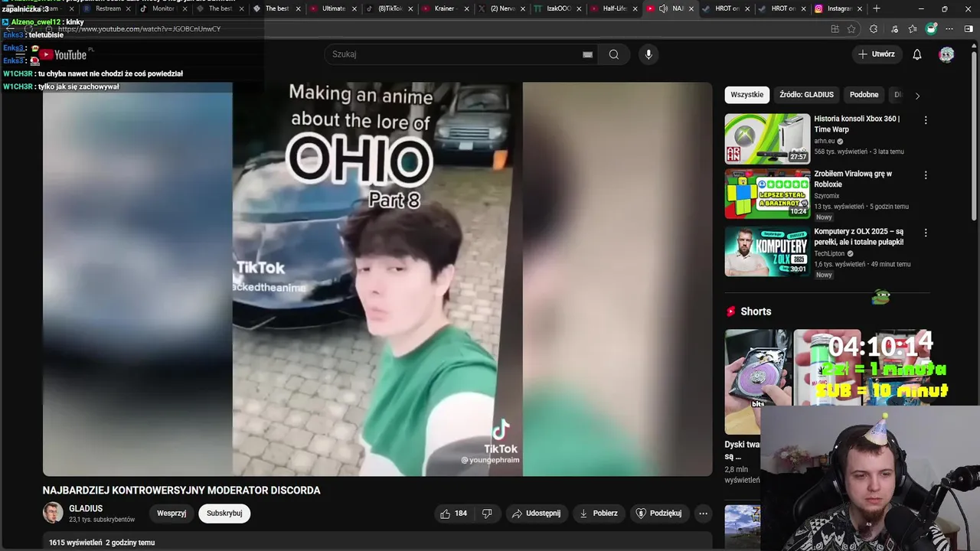Open browser extensions puzzle icon
Screen dimensions: 980x551
[874, 29]
